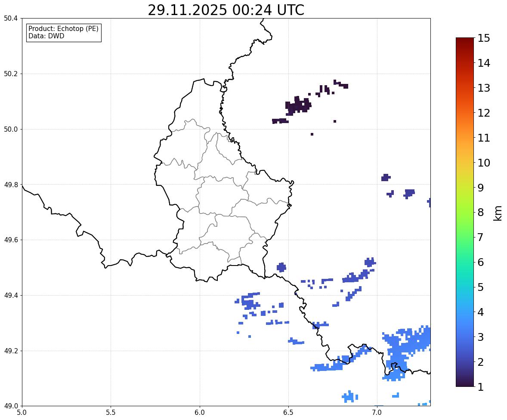
Task: Click latitude axis label "50.4"
Action: (x=11, y=19)
